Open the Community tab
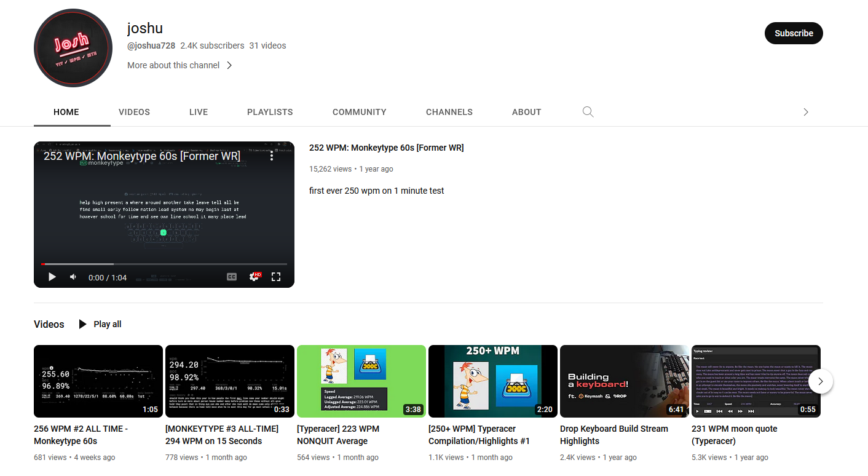Viewport: 868px width, 476px height. [360, 112]
